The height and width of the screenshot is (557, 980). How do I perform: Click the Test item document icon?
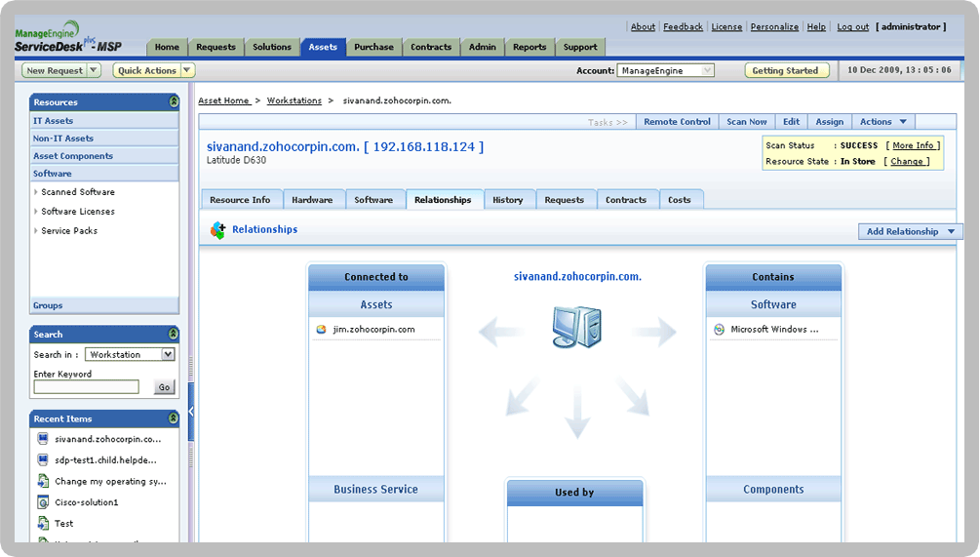(x=43, y=523)
